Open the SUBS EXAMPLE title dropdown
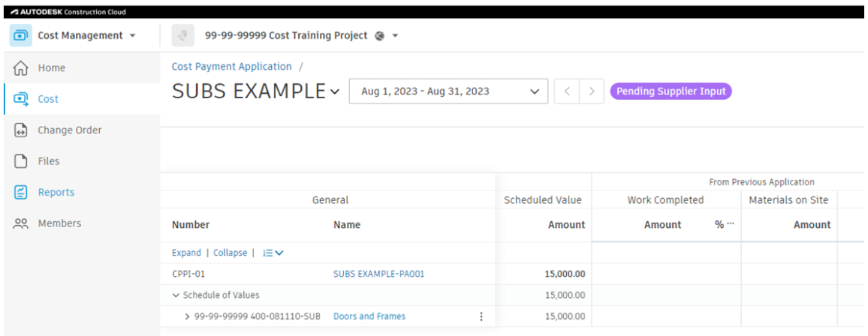 [x=334, y=91]
